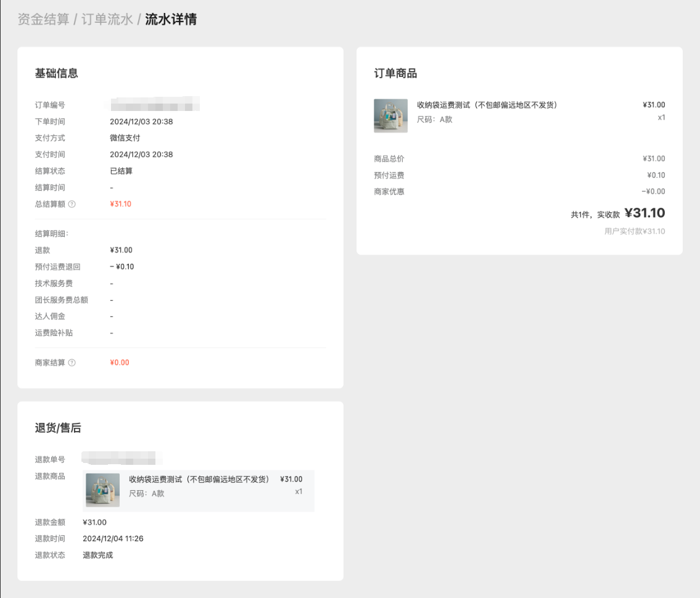Viewport: 700px width, 598px height.
Task: Click the 已结算 settlement status
Action: click(x=121, y=171)
